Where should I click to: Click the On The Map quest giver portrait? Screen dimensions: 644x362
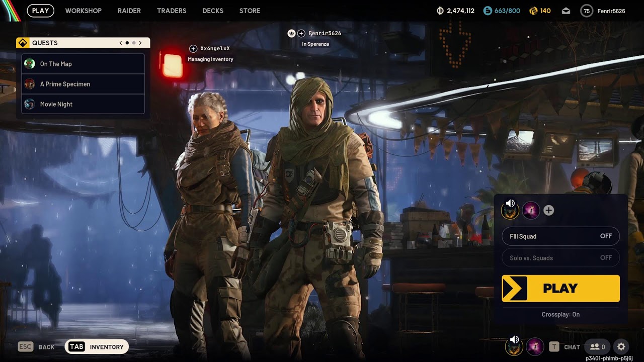[x=30, y=64]
